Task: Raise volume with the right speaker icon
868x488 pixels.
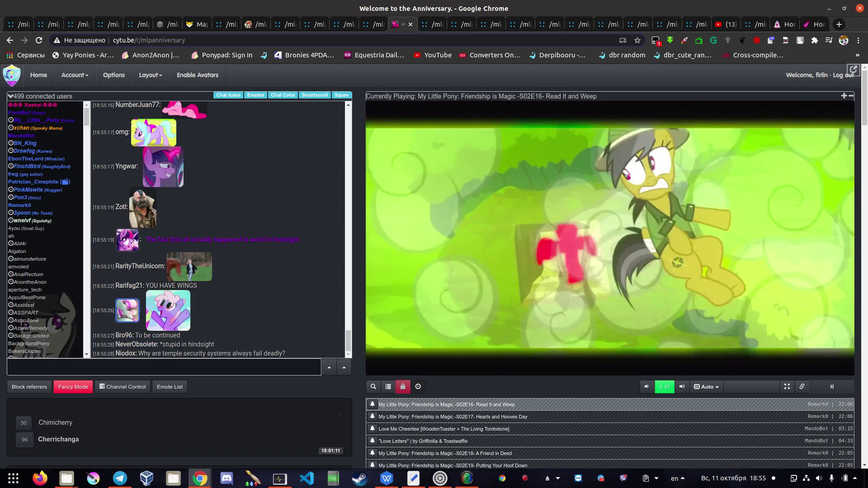Action: pos(682,386)
